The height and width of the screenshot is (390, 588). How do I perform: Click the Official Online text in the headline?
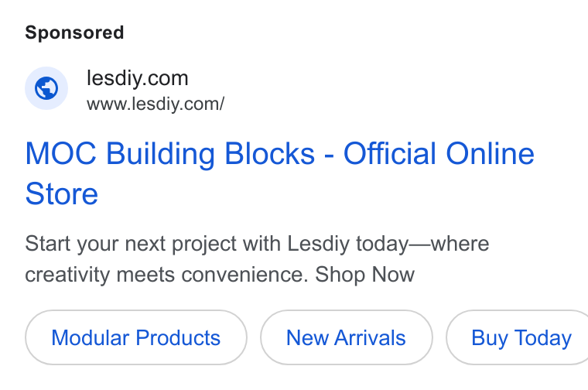tap(439, 153)
